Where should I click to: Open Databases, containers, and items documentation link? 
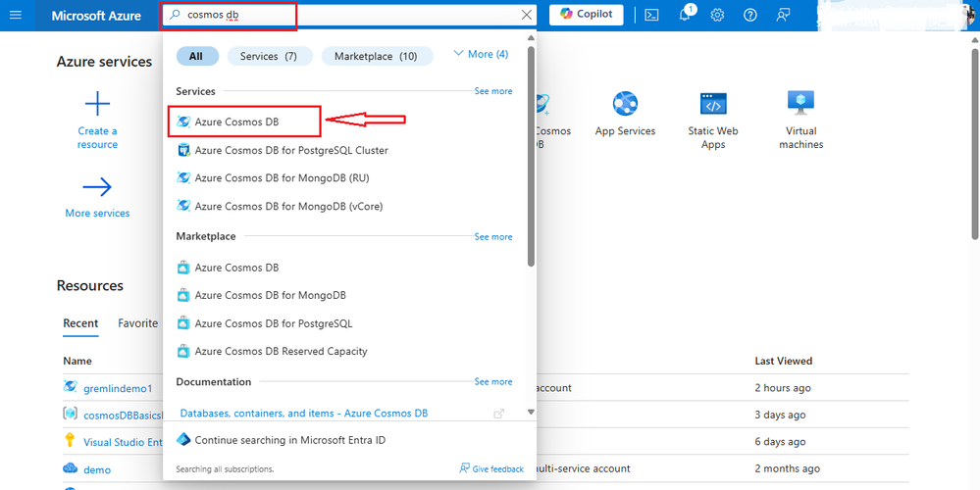click(304, 414)
